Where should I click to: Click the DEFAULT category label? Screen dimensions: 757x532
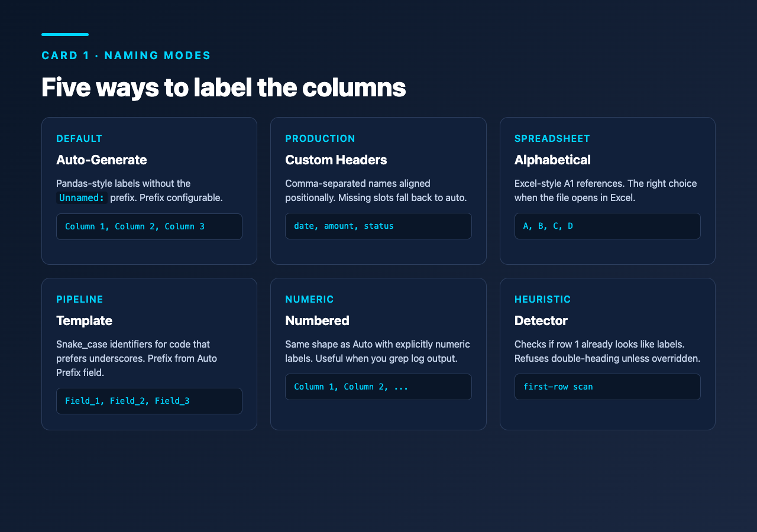coord(79,138)
